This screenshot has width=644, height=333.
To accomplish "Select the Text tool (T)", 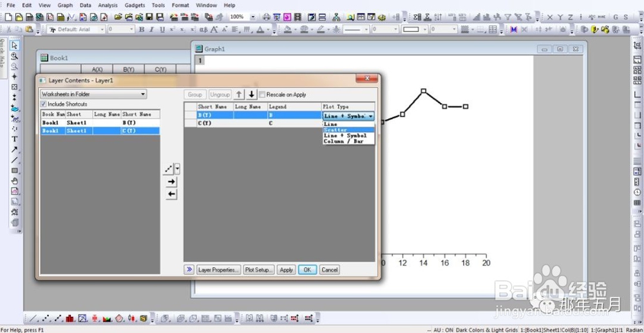I will pyautogui.click(x=15, y=139).
